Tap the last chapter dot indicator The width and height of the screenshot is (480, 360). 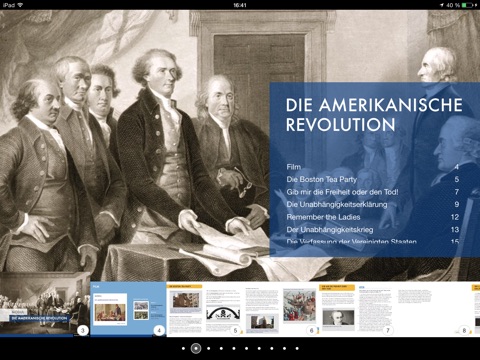pyautogui.click(x=297, y=348)
